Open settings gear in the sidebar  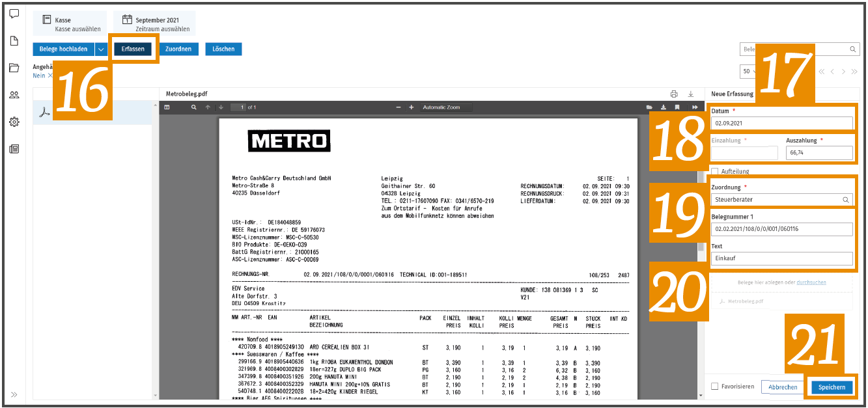pyautogui.click(x=14, y=122)
